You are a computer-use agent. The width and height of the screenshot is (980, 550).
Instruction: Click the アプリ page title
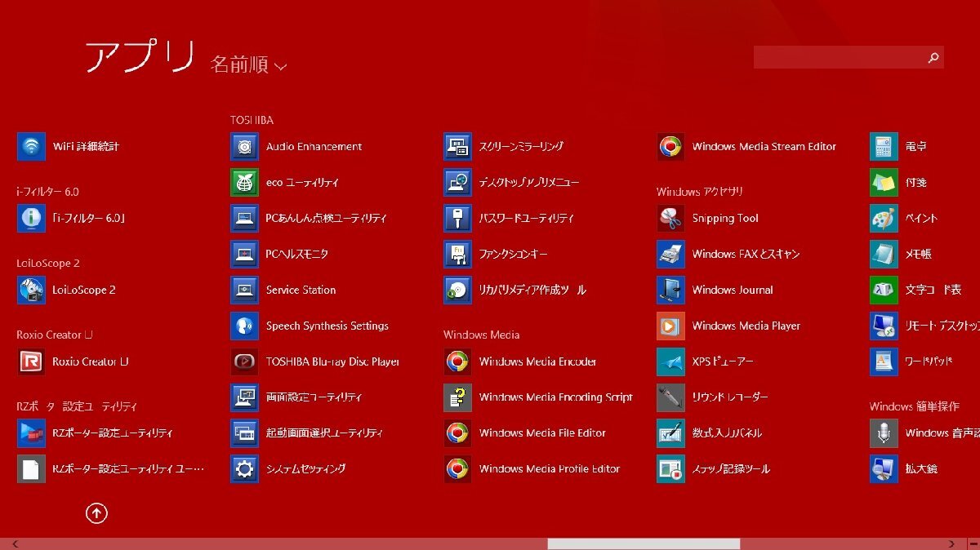[140, 57]
